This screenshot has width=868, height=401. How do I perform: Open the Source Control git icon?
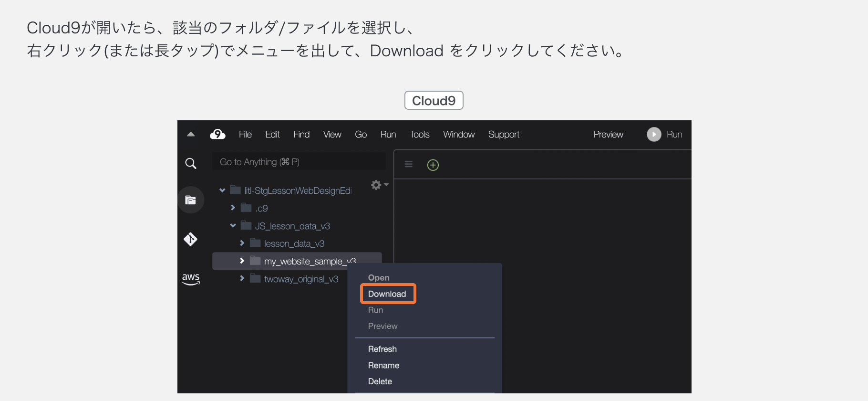pos(191,239)
